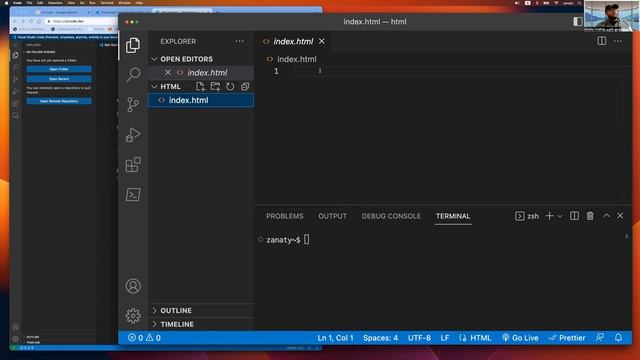640x360 pixels.
Task: Open the new terminal profile dropdown arrow
Action: pos(560,216)
